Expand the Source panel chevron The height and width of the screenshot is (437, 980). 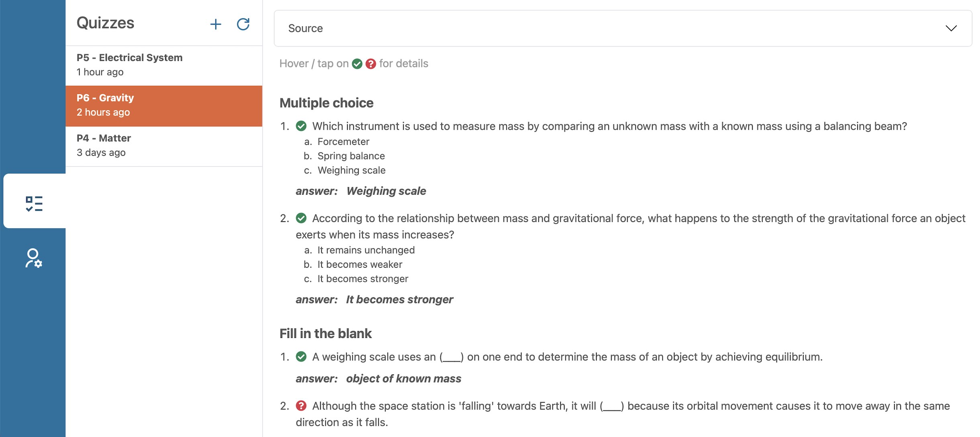click(x=951, y=28)
